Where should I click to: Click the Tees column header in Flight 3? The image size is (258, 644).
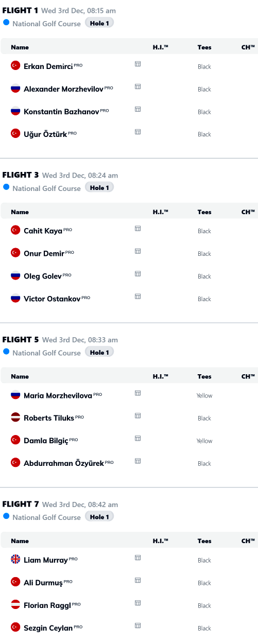pyautogui.click(x=204, y=212)
